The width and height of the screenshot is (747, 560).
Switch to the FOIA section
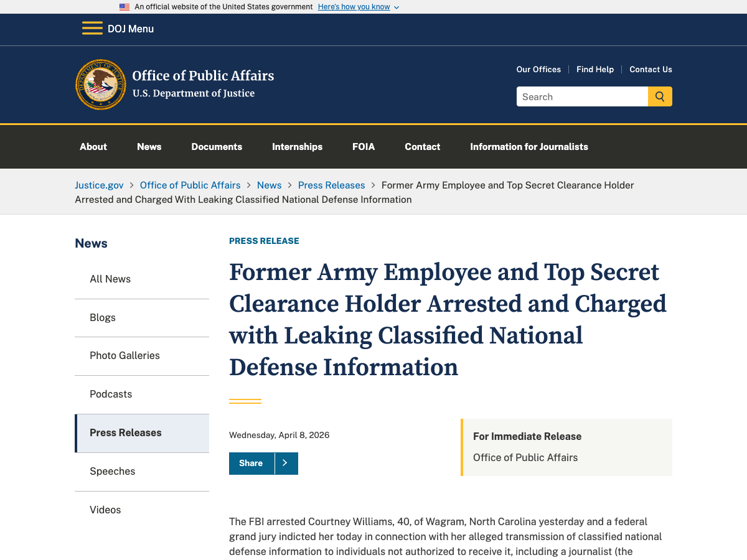[x=364, y=147]
